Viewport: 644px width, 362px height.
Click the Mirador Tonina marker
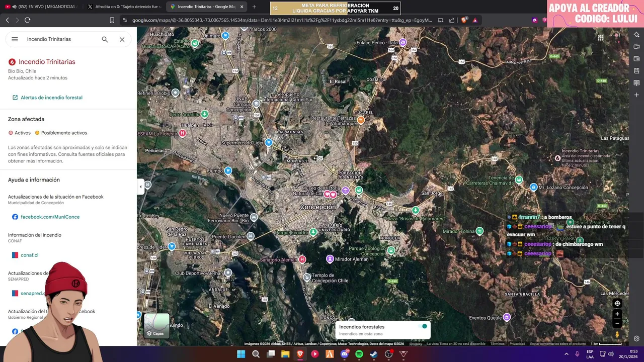coord(479,231)
